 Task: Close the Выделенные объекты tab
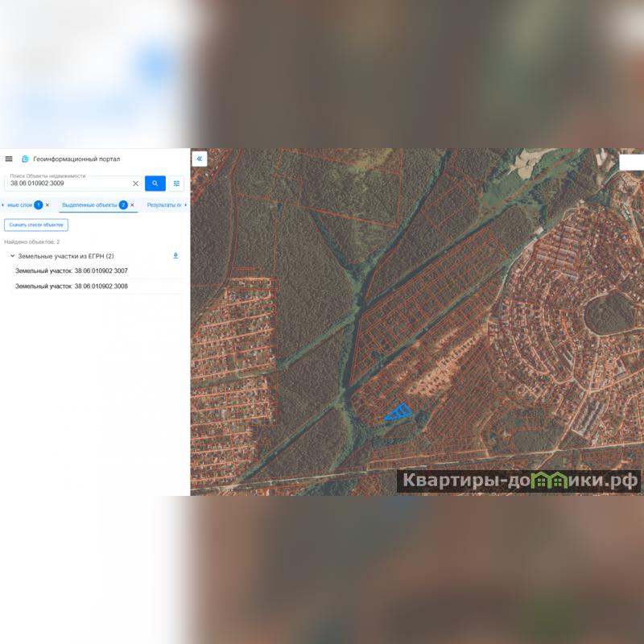(132, 205)
